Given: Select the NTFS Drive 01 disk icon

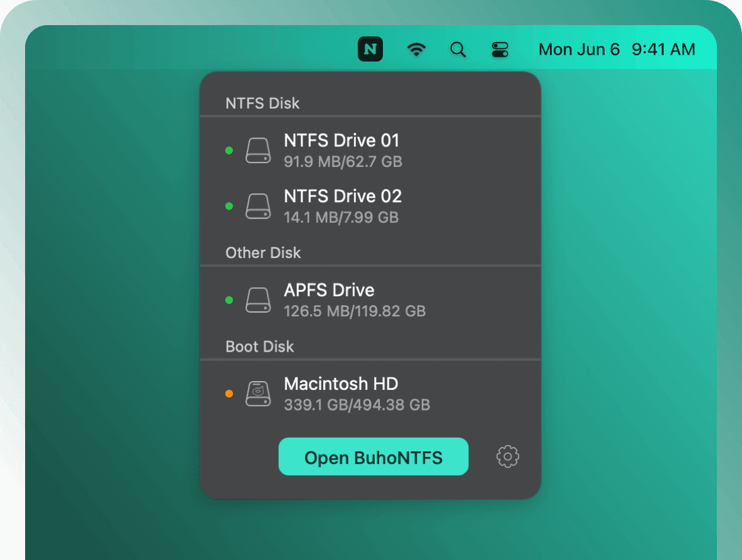Looking at the screenshot, I should point(258,149).
